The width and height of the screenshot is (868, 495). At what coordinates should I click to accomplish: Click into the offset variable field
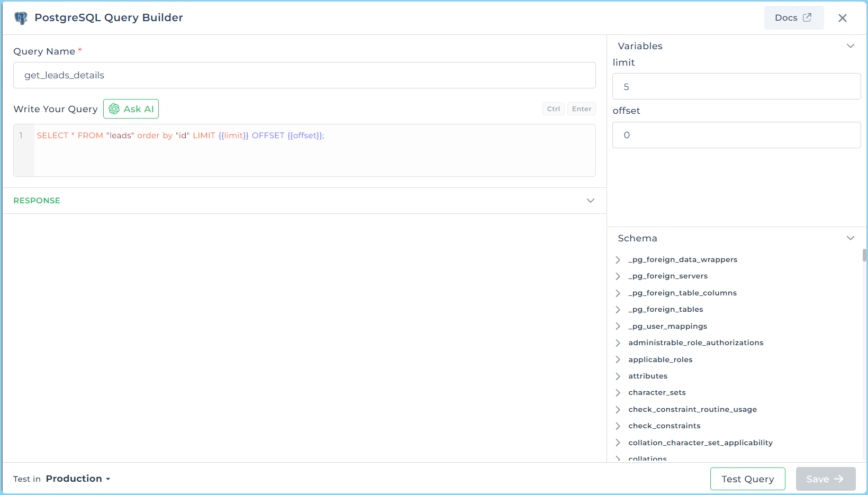(x=736, y=135)
